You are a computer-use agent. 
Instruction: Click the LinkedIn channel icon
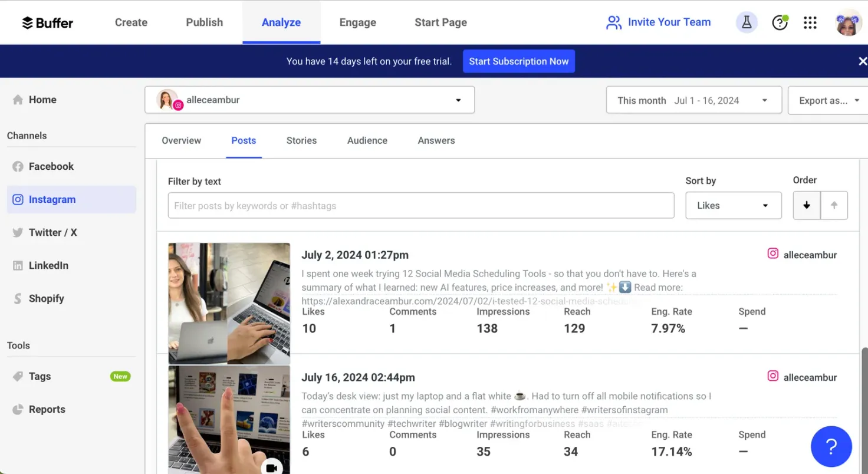coord(18,265)
